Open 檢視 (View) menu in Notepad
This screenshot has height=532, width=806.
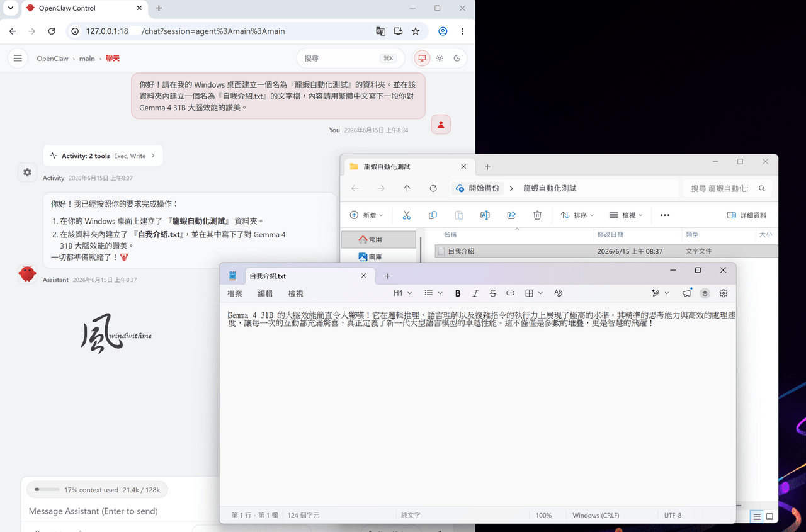(295, 293)
